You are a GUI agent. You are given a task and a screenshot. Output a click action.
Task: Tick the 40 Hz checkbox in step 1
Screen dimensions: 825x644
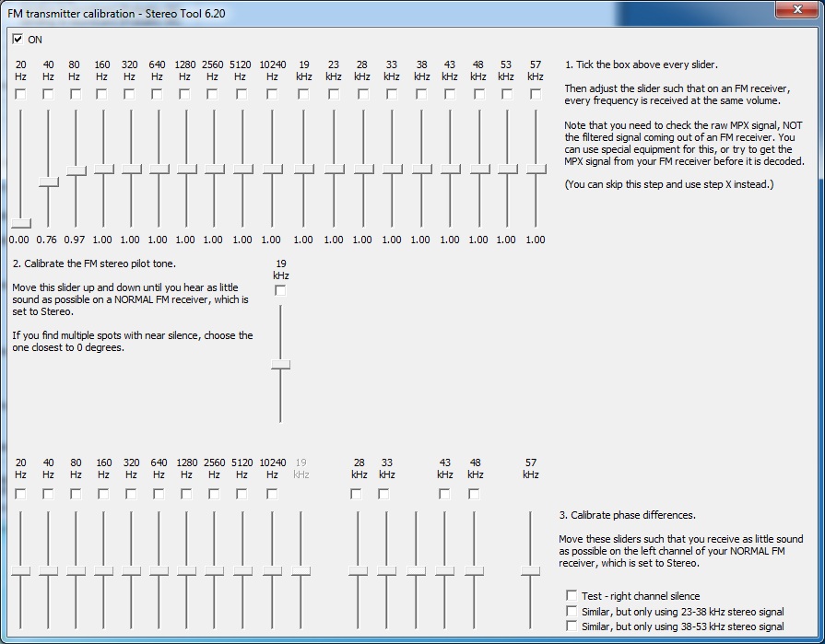pos(48,94)
